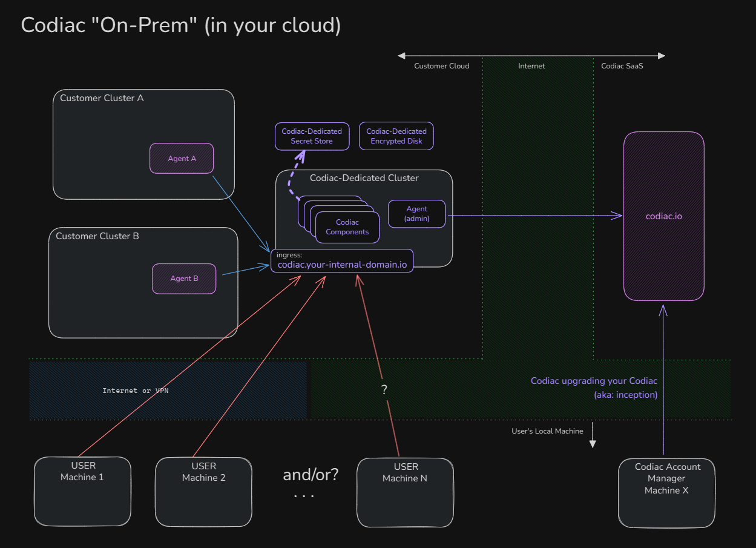Screen dimensions: 756x548
Task: Expand the Customer Cluster A container
Action: [100, 97]
